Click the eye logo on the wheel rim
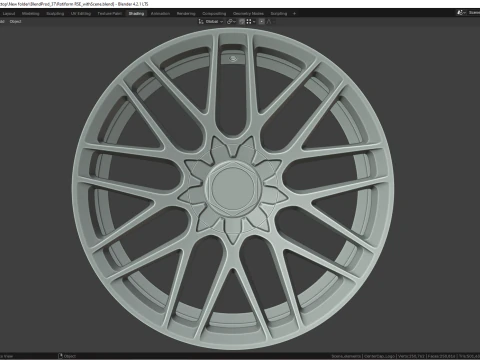Image resolution: width=480 pixels, height=360 pixels. (233, 59)
